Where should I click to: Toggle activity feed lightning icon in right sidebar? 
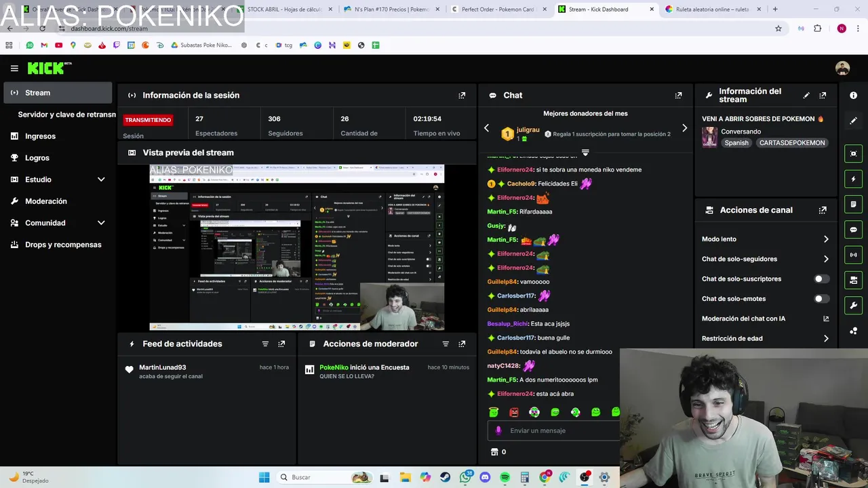pos(853,179)
